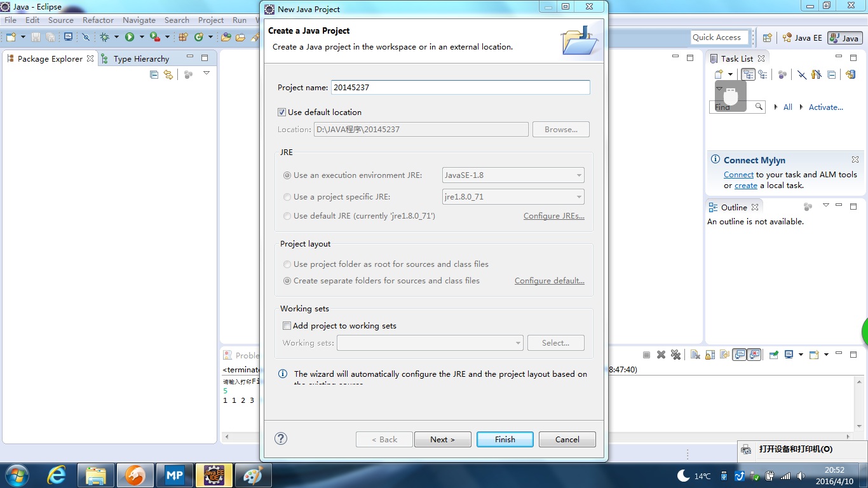The image size is (868, 488).
Task: Click the Project name text field
Action: coord(461,88)
